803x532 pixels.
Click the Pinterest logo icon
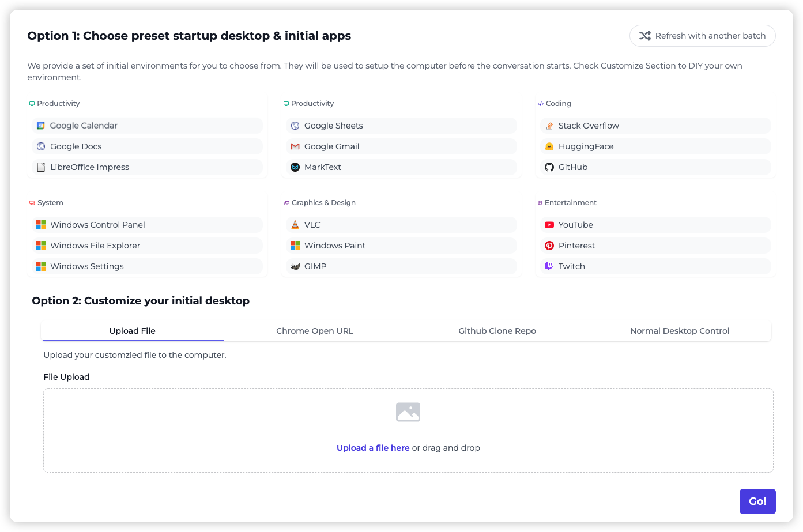[x=549, y=246]
